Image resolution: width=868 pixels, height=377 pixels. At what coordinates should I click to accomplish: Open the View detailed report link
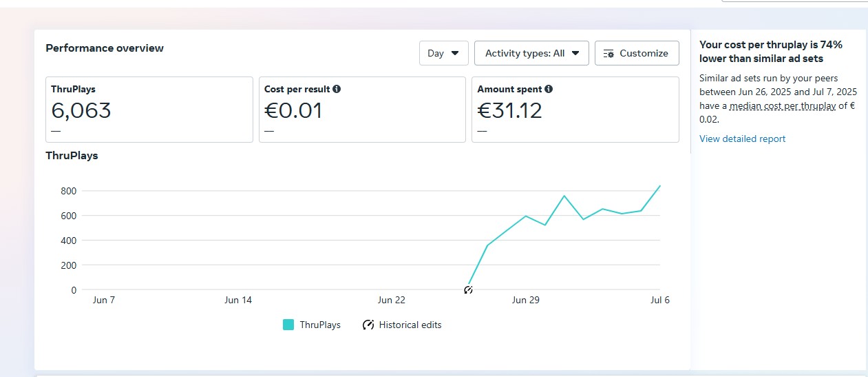tap(742, 139)
